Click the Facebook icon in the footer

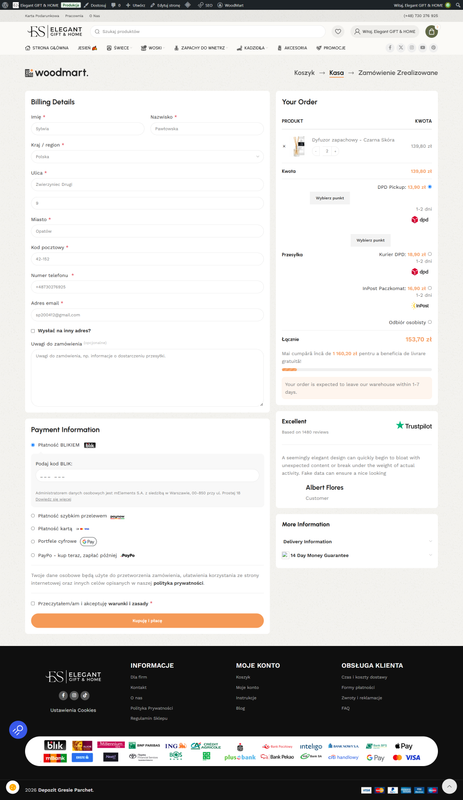[x=63, y=695]
